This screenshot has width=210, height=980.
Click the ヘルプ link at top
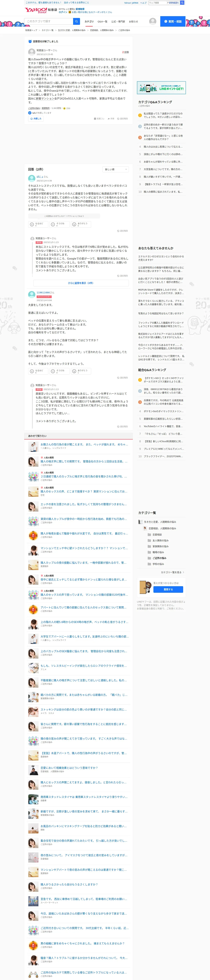[143, 3]
